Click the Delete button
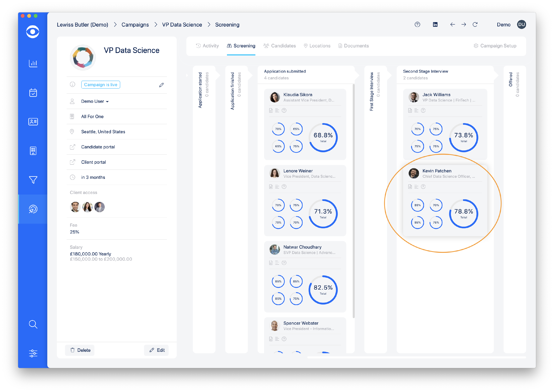Image resolution: width=554 pixels, height=392 pixels. click(80, 350)
